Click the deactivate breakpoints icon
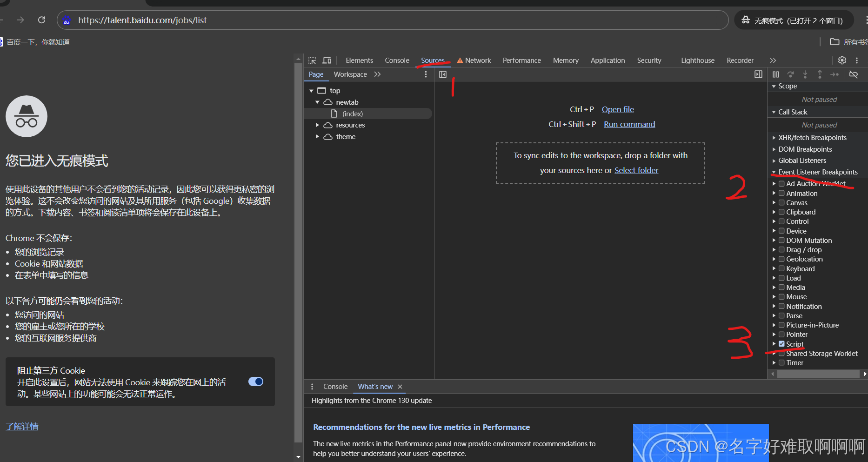 click(854, 74)
